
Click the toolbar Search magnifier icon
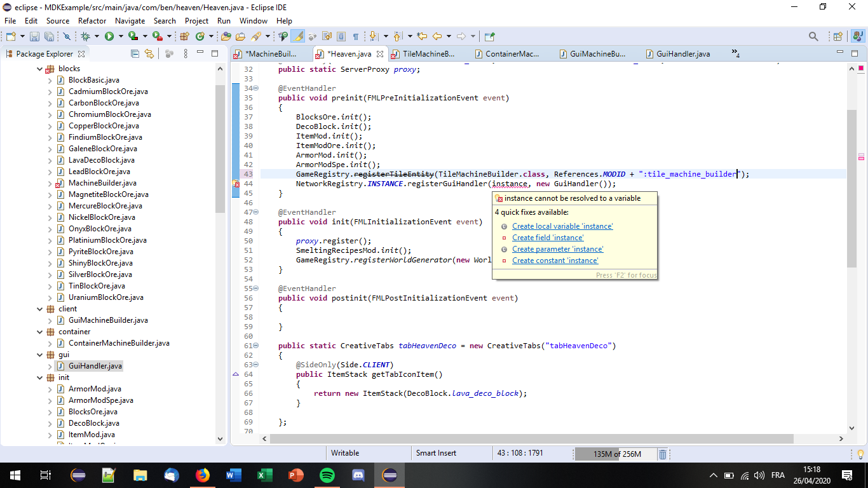pyautogui.click(x=813, y=37)
